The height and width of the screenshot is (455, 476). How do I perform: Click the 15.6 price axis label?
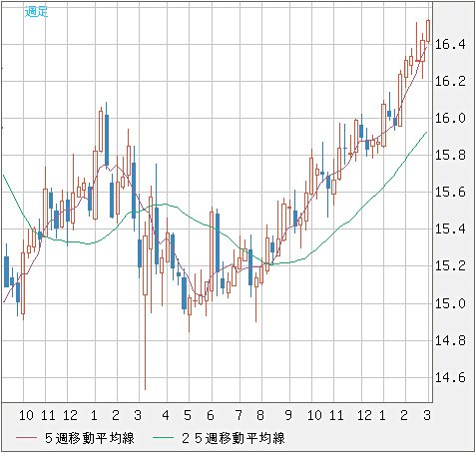tap(450, 192)
